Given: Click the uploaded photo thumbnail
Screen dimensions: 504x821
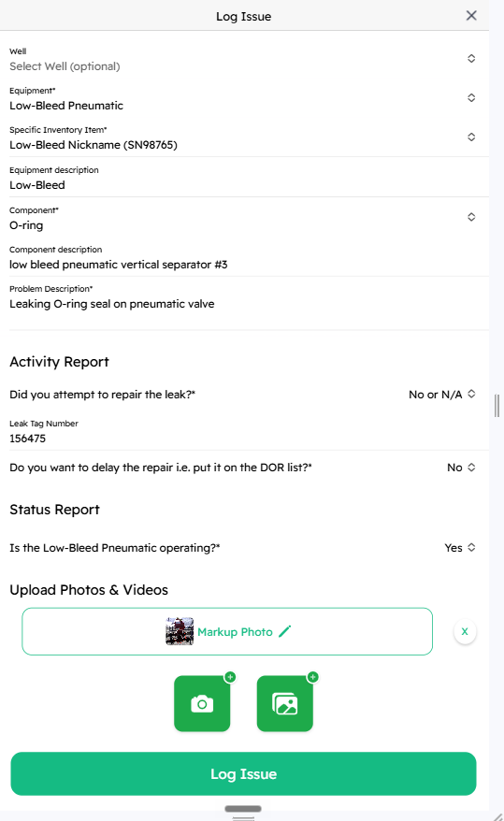Looking at the screenshot, I should (x=180, y=631).
